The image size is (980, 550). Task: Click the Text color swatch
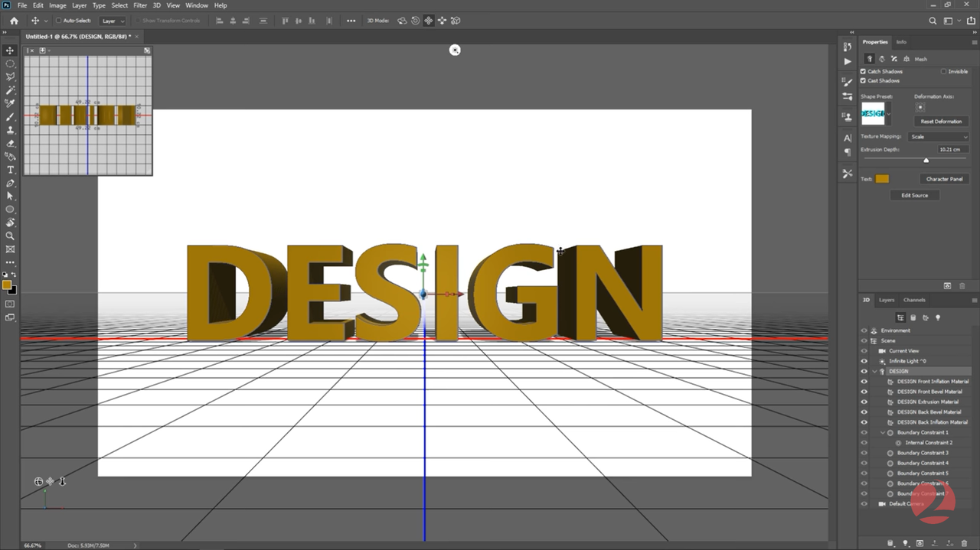click(883, 179)
